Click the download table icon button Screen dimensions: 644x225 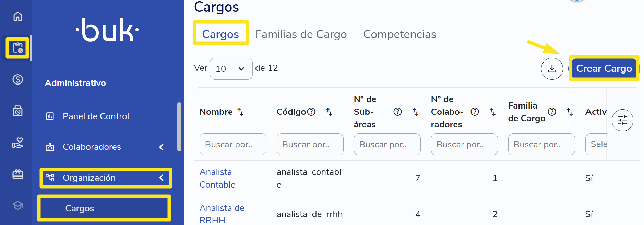552,69
